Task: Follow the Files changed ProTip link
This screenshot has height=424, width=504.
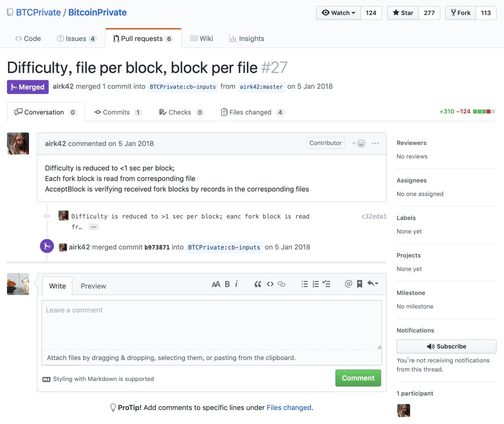Action: click(289, 408)
